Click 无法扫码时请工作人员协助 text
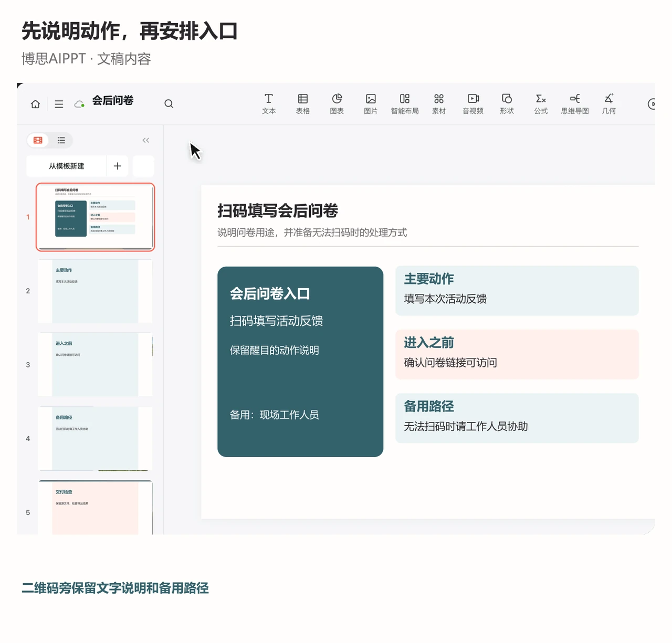This screenshot has width=672, height=643. (466, 426)
